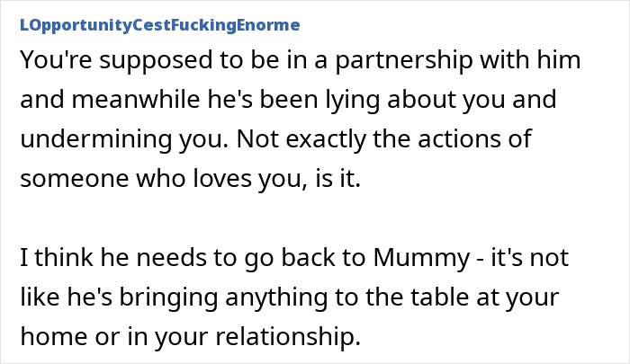Click the word "supposed" in first line
Viewport: 630px width, 364px height.
tap(156, 61)
